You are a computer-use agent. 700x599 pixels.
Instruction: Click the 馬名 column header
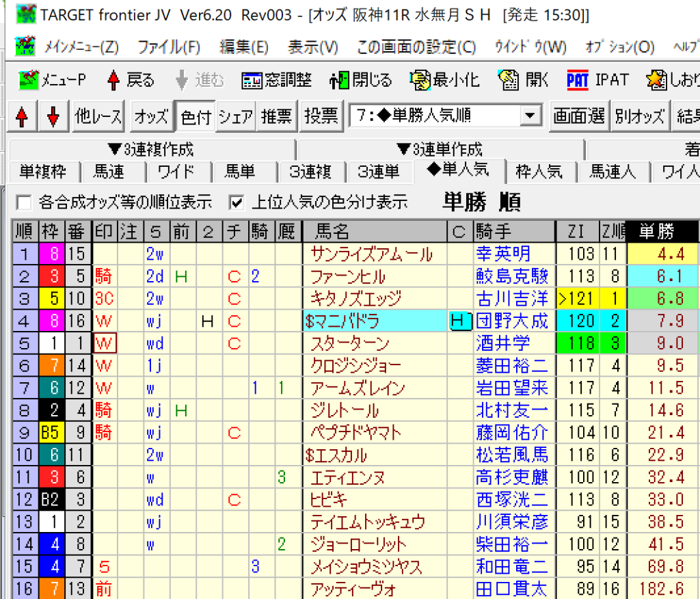[x=375, y=231]
